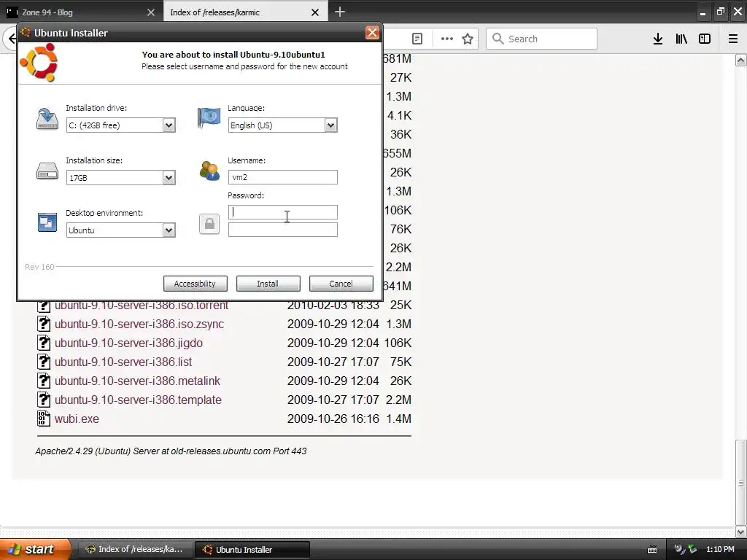
Task: Toggle the sidebar icon in browser toolbar
Action: 705,39
